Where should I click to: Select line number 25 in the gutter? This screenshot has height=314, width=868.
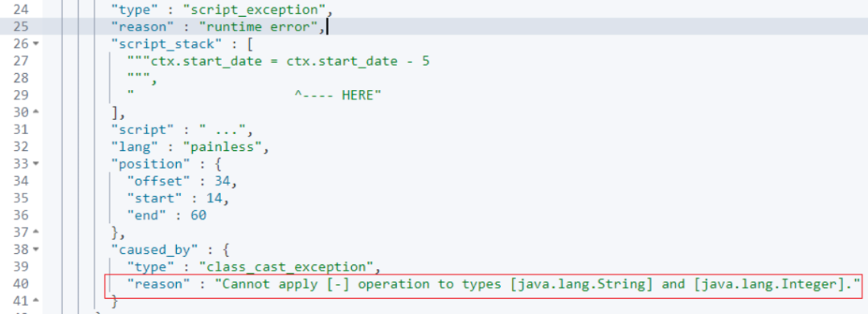click(x=20, y=27)
